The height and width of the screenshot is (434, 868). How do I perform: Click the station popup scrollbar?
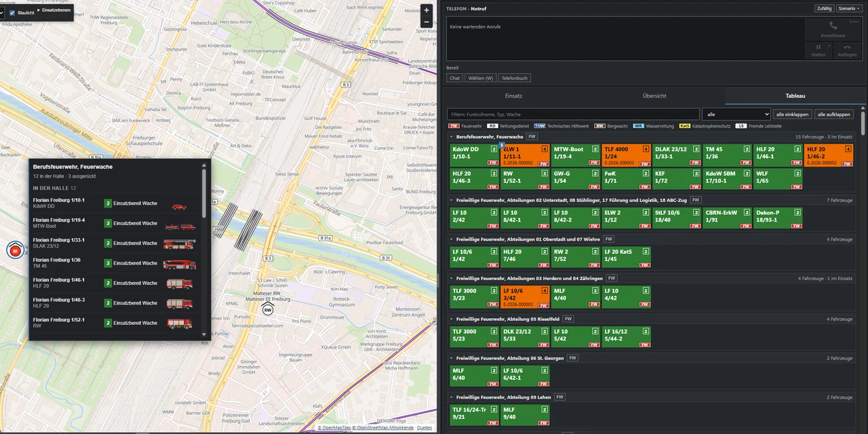[x=204, y=192]
